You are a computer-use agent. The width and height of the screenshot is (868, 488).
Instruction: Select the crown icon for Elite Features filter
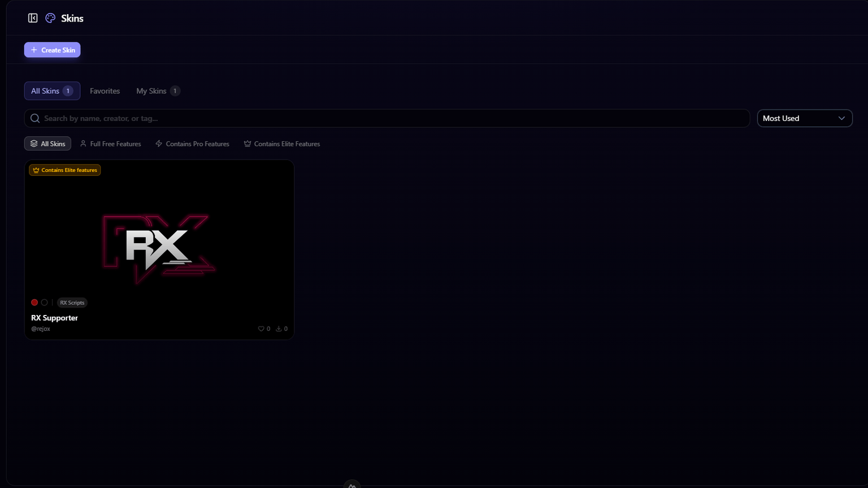pyautogui.click(x=247, y=144)
